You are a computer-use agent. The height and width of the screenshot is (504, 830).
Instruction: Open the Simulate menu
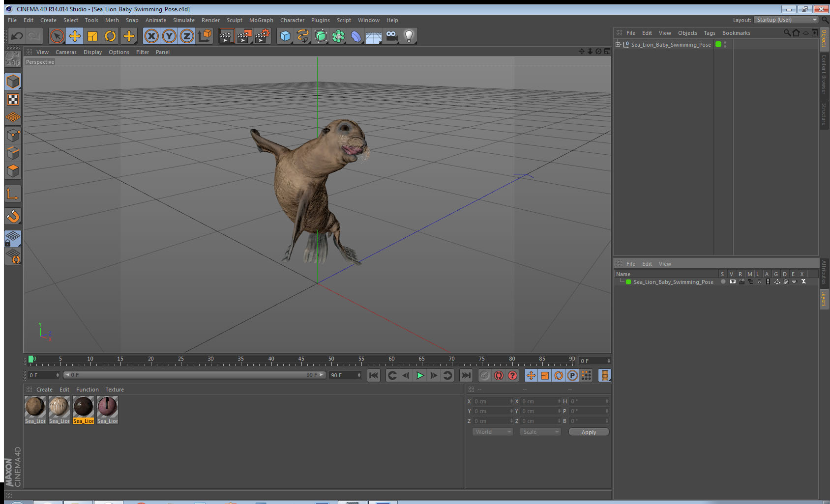click(183, 20)
